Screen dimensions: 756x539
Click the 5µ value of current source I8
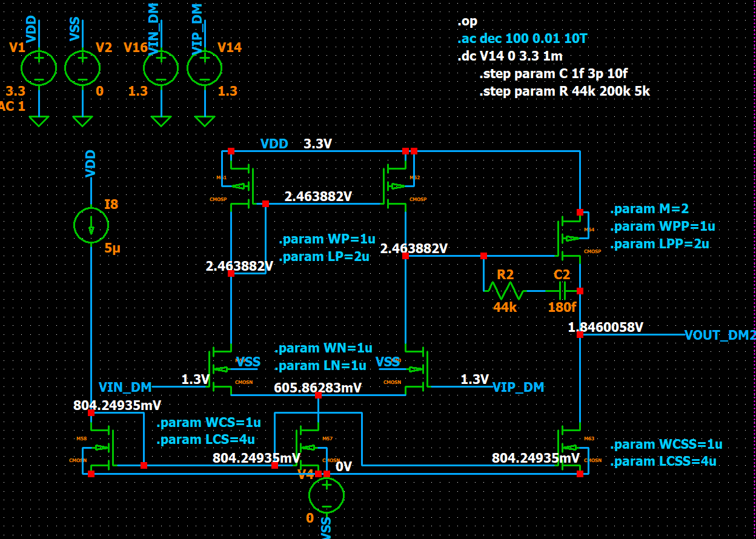point(112,248)
